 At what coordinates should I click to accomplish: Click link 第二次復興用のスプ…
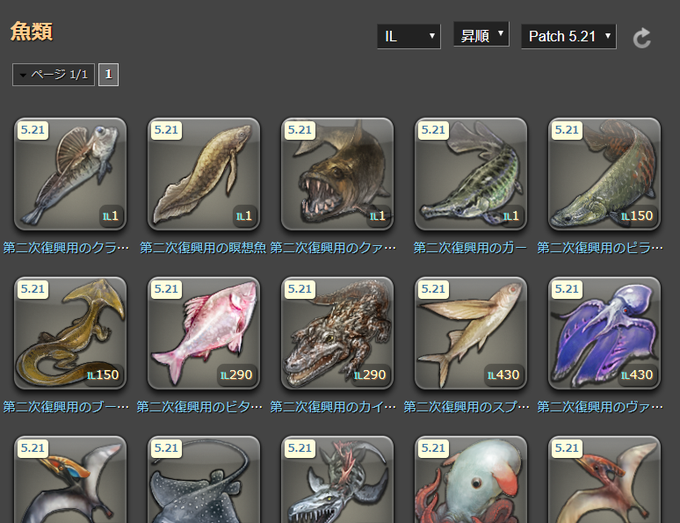pyautogui.click(x=467, y=407)
